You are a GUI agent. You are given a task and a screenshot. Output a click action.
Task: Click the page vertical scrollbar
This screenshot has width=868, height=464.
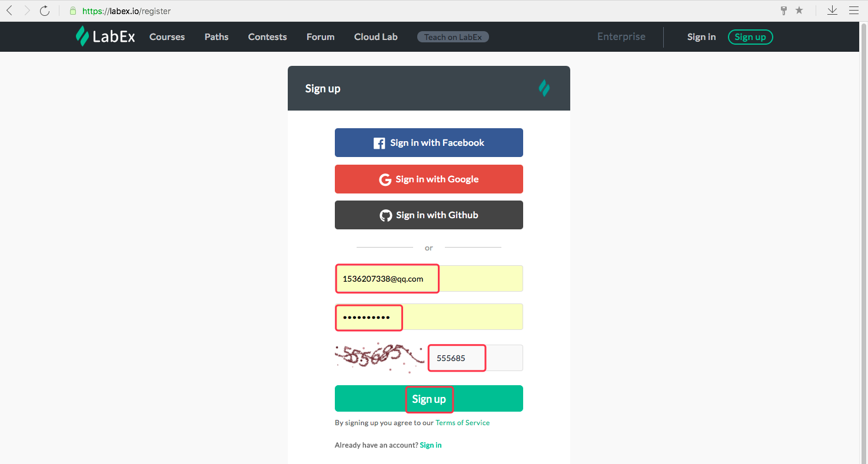[x=864, y=243]
